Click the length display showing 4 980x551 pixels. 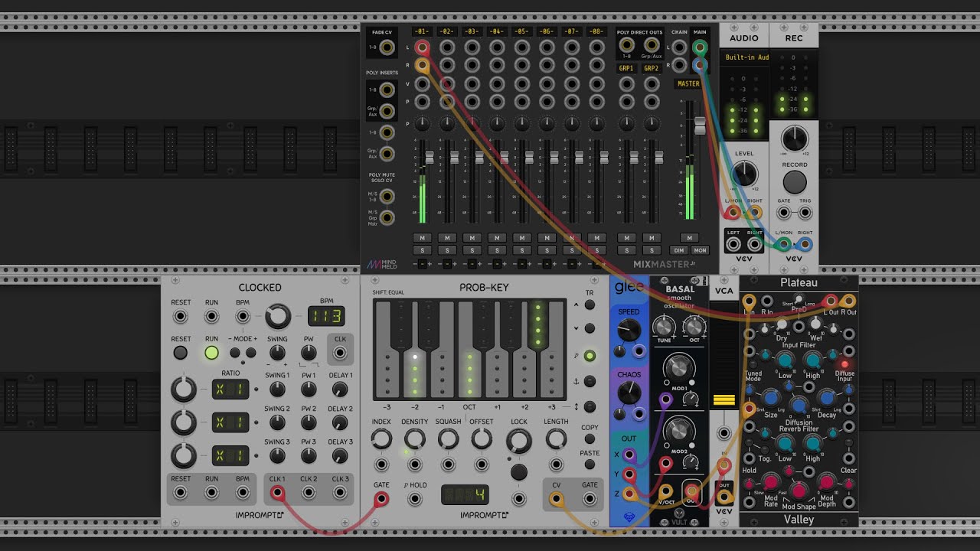pos(465,494)
